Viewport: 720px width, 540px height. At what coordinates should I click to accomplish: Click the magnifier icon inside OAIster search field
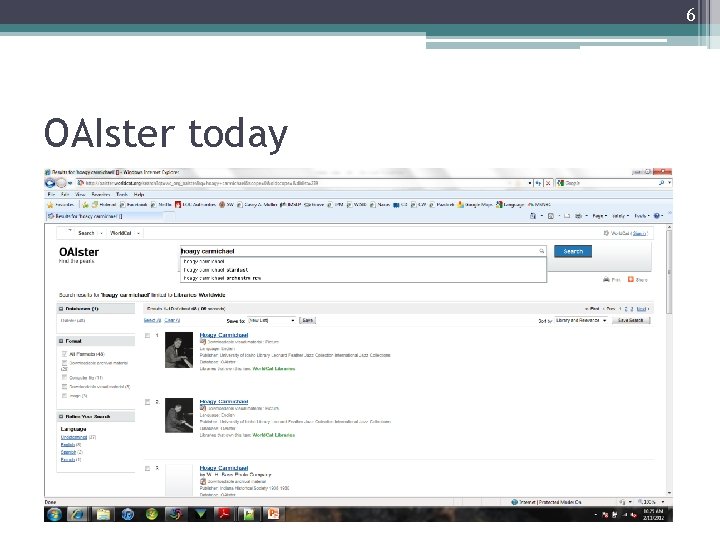(x=542, y=251)
